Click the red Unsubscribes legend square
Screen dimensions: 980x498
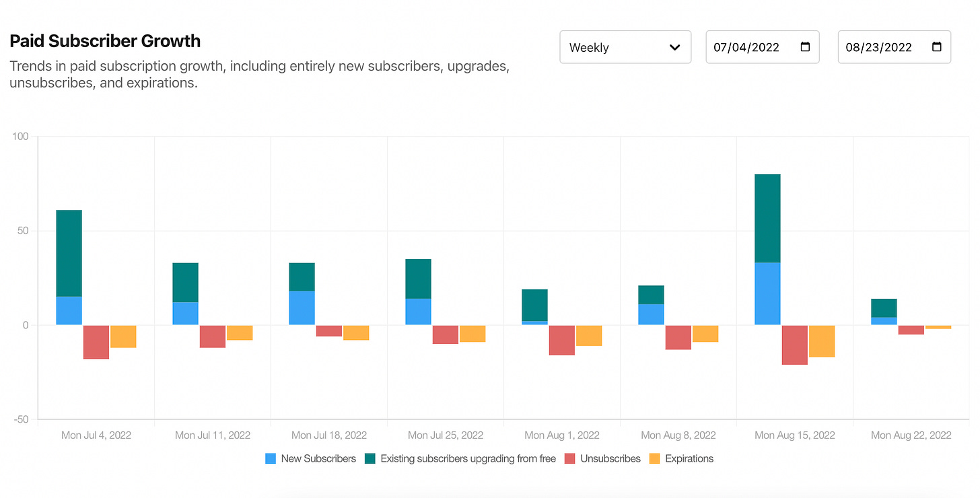coord(570,458)
